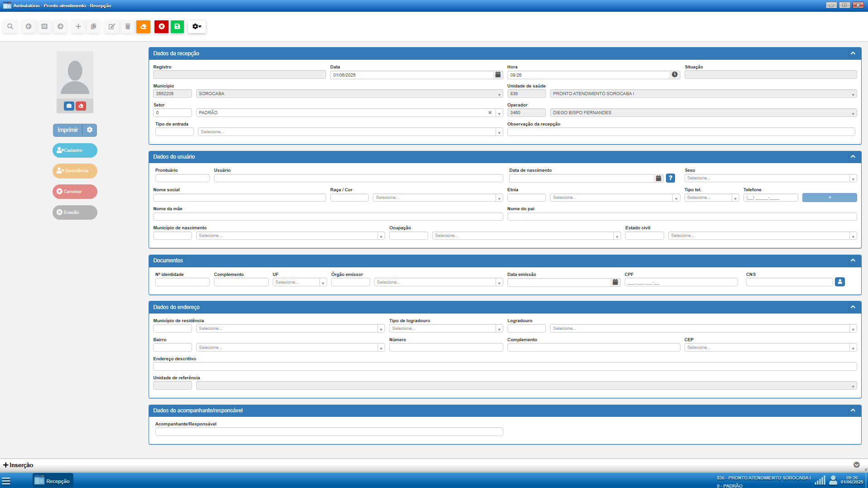The height and width of the screenshot is (488, 868).
Task: Click the Imprimir button
Action: pyautogui.click(x=68, y=130)
